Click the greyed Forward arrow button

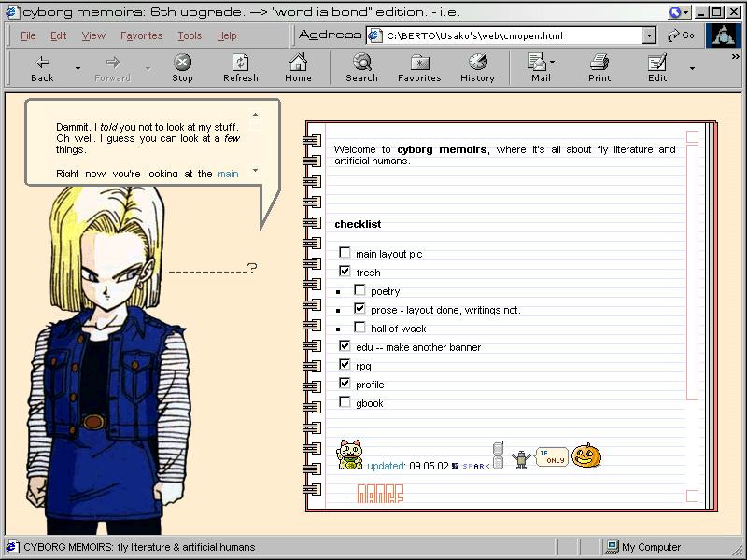coord(112,68)
